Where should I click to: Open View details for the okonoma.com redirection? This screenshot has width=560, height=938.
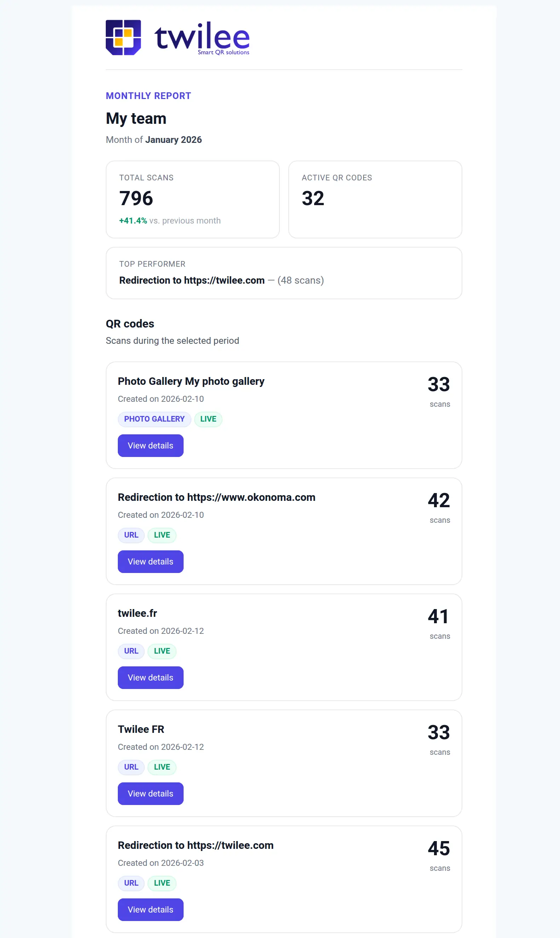[150, 561]
